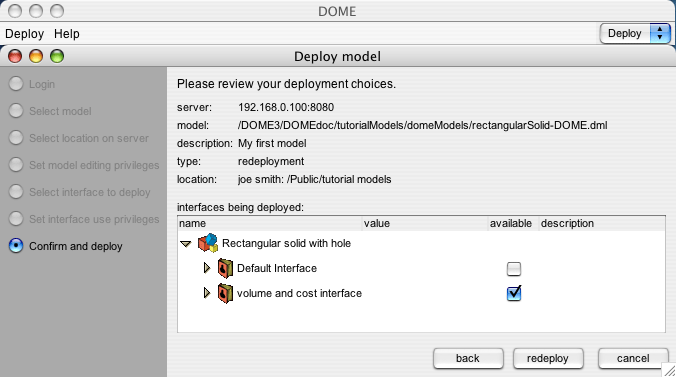The image size is (676, 377).
Task: Click the back button
Action: [468, 358]
